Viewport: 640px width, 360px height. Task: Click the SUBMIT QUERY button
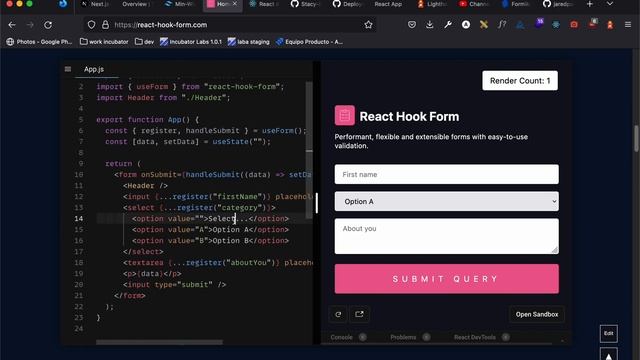(447, 279)
